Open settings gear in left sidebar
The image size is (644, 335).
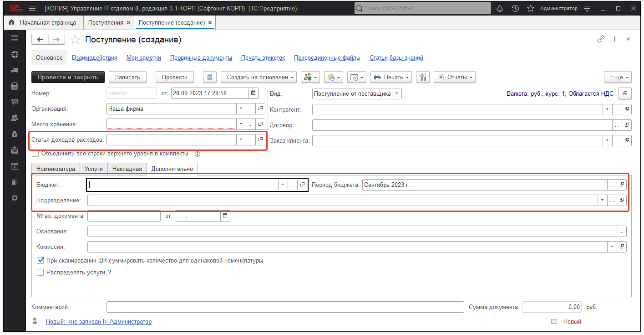[15, 198]
